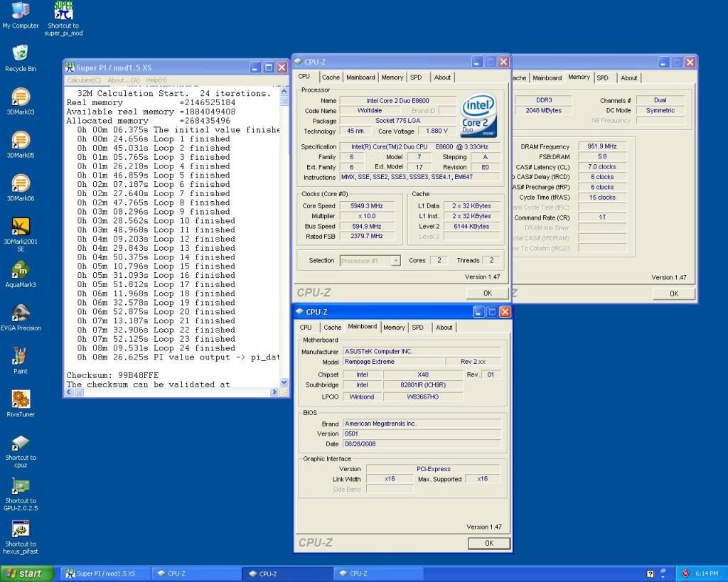Click Super PI horizontal scrollbar left arrow
Viewport: 728px width, 582px height.
(x=69, y=392)
